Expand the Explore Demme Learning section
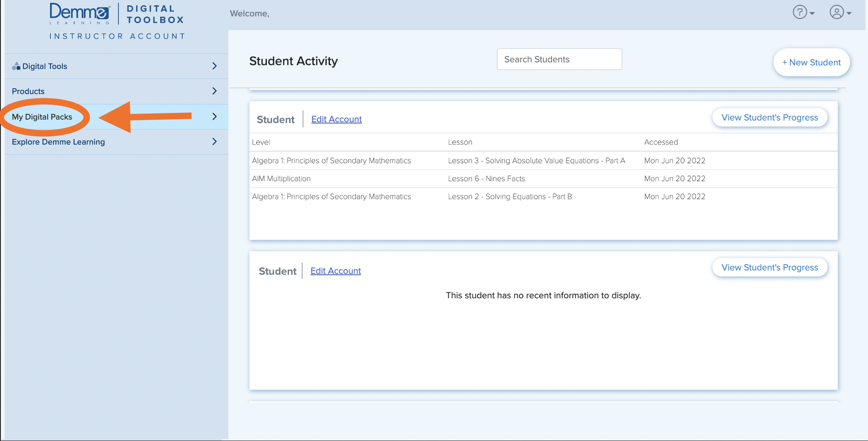Viewport: 868px width, 441px height. (214, 141)
